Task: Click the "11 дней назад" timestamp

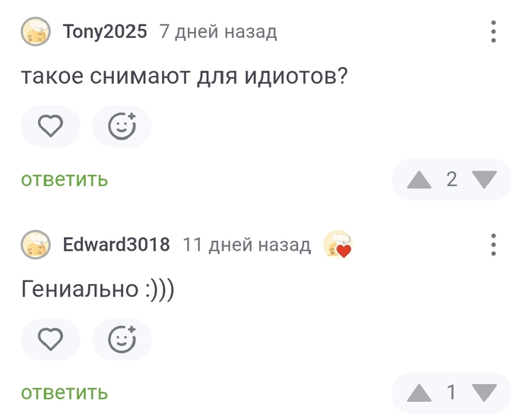Action: click(247, 245)
